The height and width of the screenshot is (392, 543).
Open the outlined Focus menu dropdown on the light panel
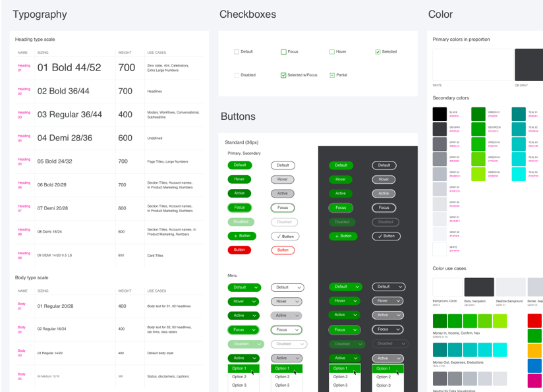click(x=287, y=329)
